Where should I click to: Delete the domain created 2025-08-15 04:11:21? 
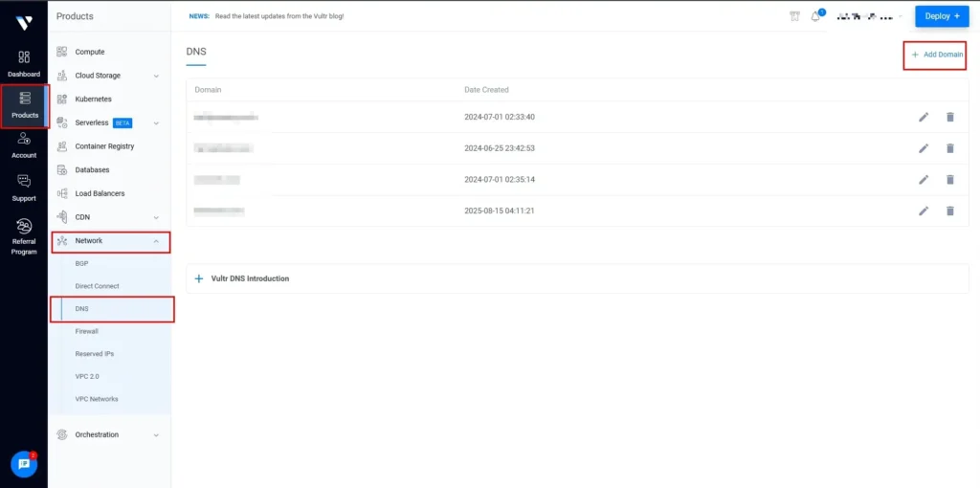tap(950, 211)
